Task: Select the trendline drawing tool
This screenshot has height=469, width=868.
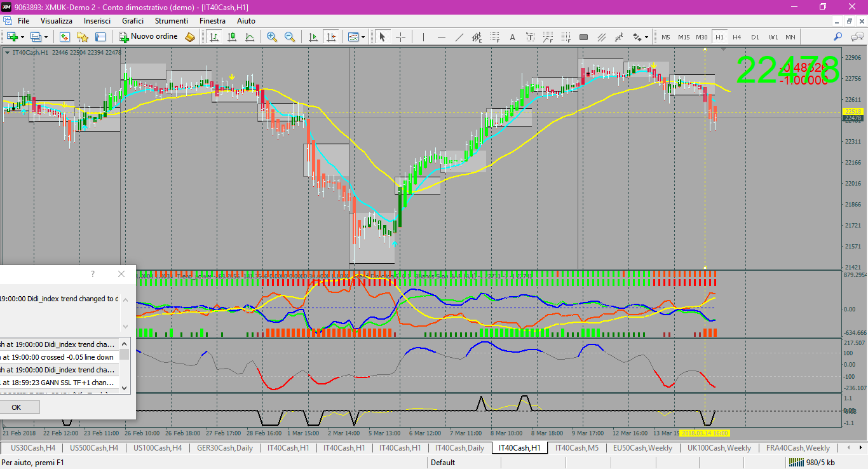Action: coord(459,37)
